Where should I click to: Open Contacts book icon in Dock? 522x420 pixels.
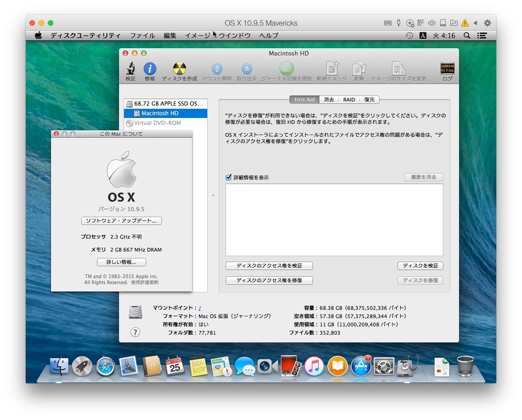click(152, 366)
